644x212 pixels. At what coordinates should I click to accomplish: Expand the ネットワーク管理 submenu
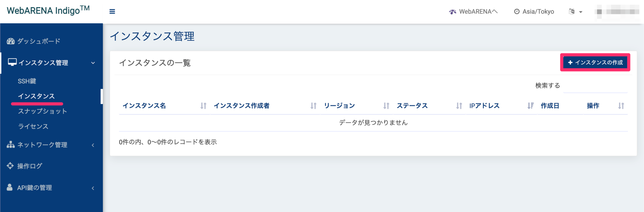coord(93,145)
